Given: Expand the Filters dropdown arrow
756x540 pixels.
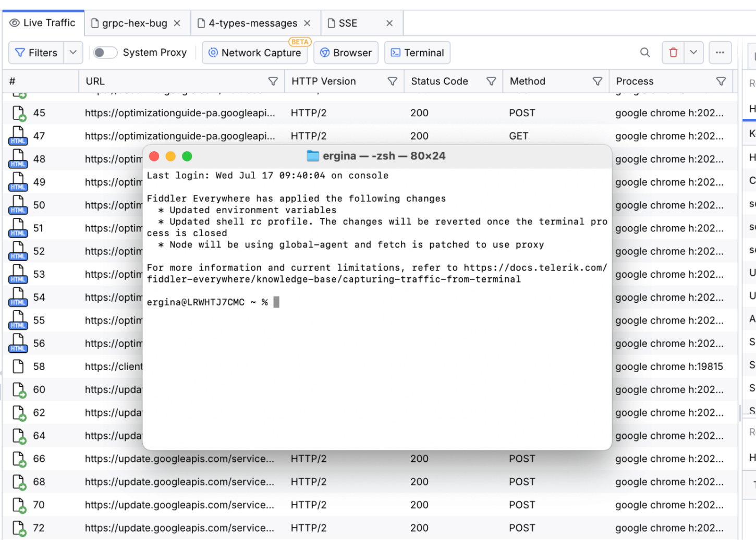Looking at the screenshot, I should click(x=73, y=53).
